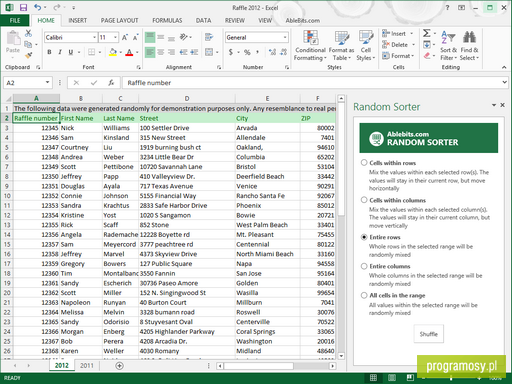
Task: Pick the yellow fill color swatch
Action: [113, 52]
